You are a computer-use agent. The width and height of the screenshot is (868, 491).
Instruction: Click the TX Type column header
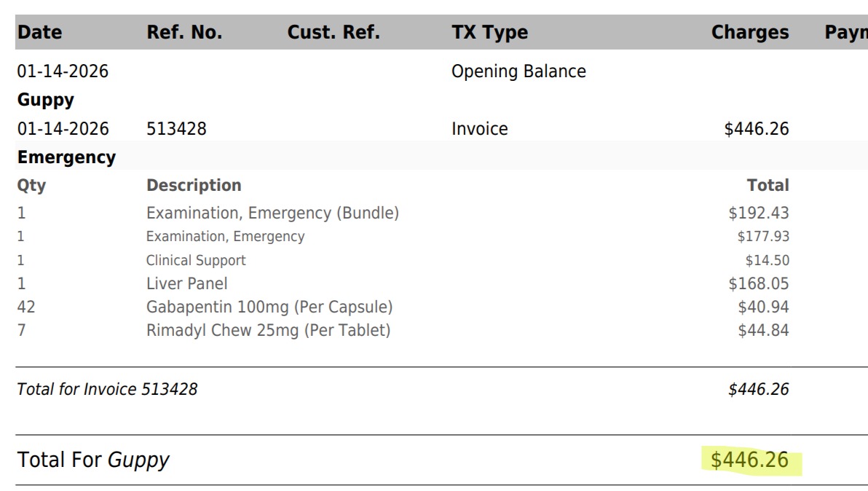[489, 32]
